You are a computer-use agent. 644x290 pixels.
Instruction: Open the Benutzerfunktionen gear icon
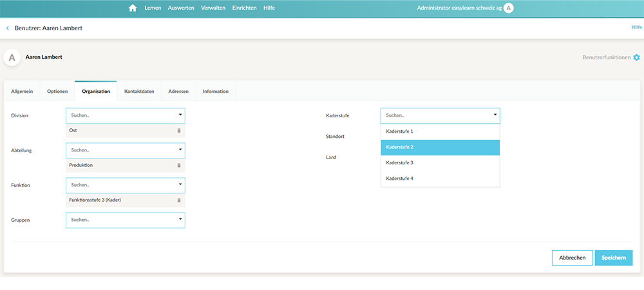click(636, 57)
